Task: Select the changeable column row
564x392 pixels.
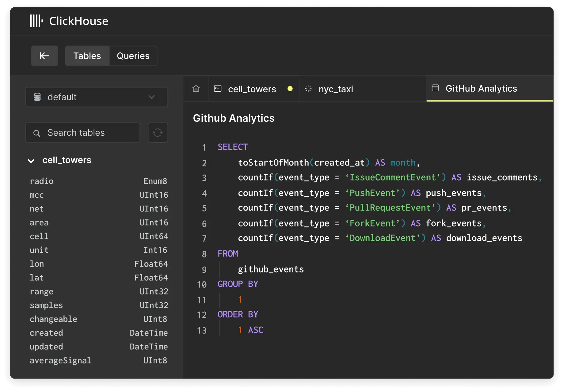Action: (x=99, y=319)
